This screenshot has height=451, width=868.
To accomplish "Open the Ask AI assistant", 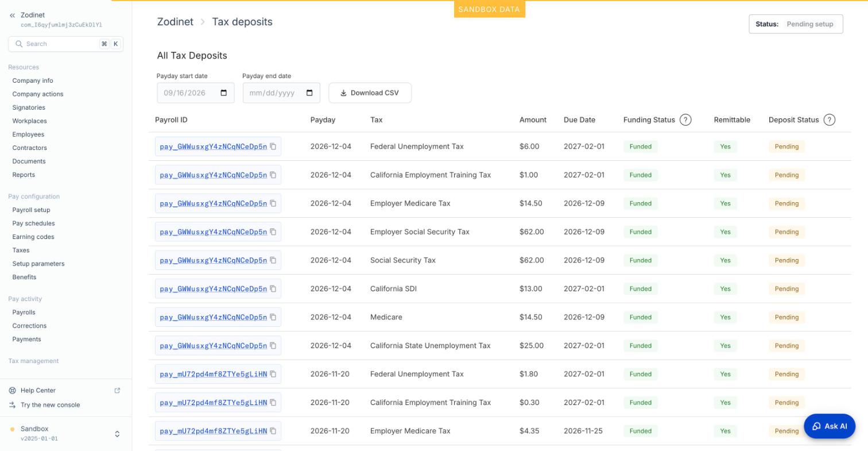I will (x=830, y=426).
